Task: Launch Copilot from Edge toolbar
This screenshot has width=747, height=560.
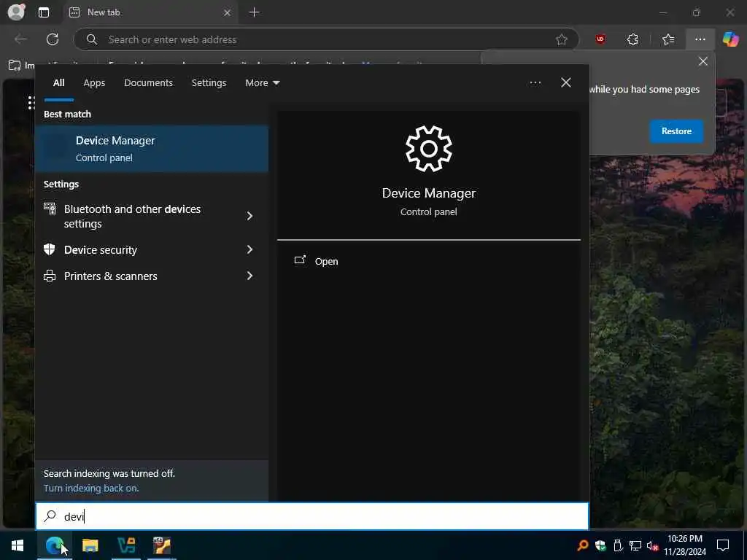Action: click(730, 39)
